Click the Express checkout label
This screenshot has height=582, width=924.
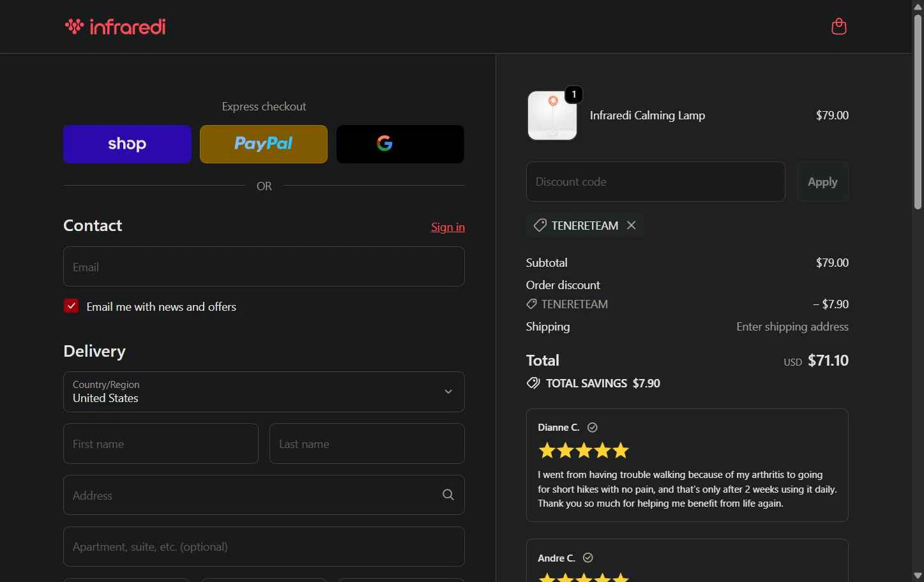(264, 107)
